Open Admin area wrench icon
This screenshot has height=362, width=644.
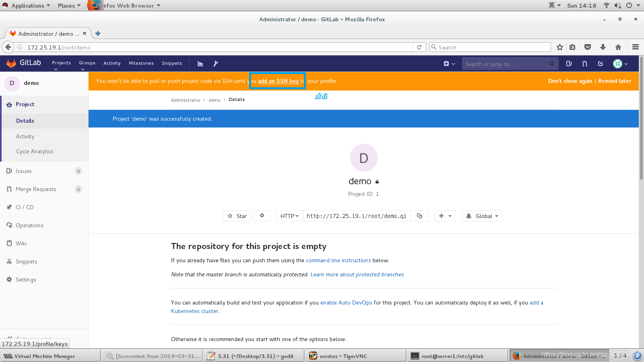click(x=216, y=64)
